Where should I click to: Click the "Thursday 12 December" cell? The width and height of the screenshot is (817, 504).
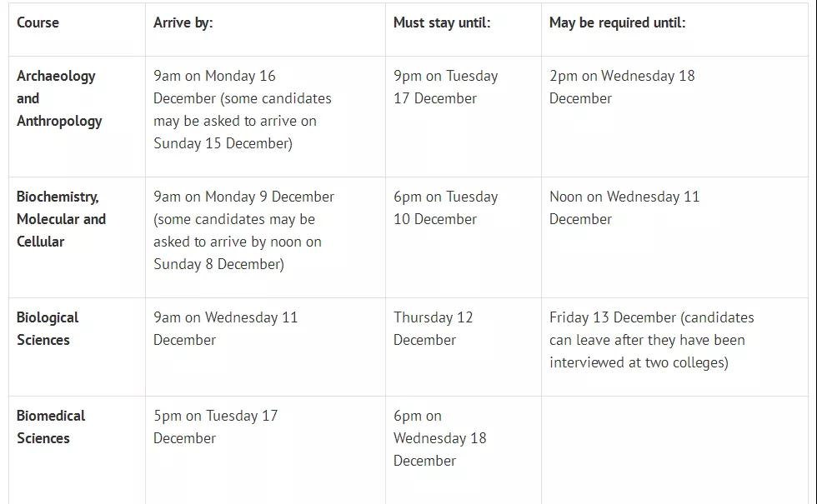click(x=434, y=329)
